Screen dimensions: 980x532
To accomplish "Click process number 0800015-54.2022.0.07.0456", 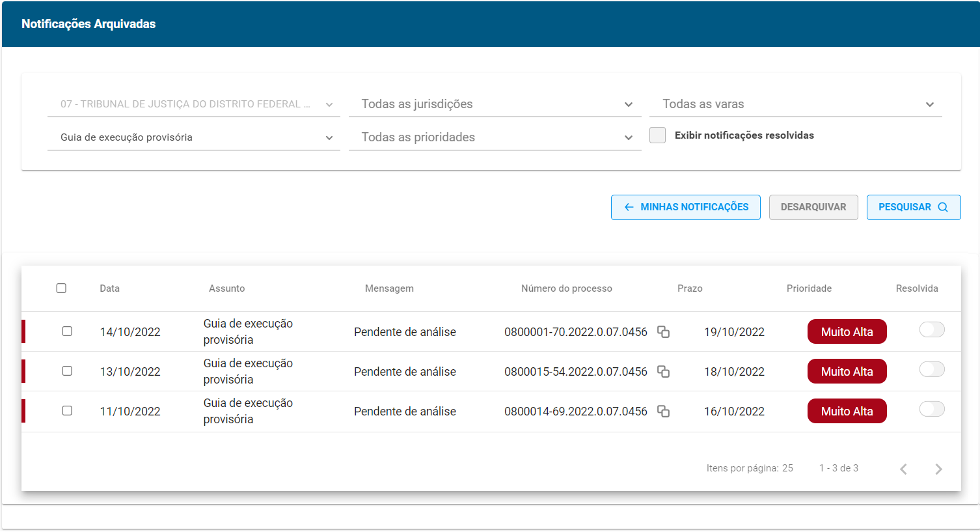I will point(576,372).
